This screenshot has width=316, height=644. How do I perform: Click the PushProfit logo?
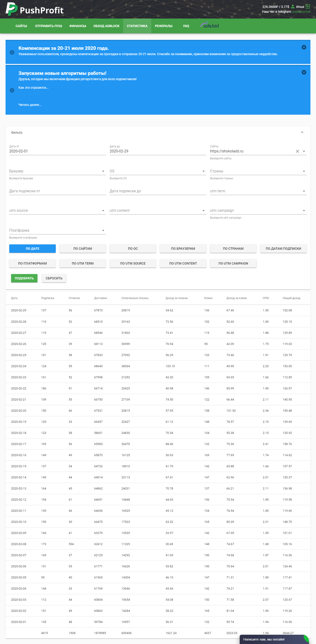(x=34, y=9)
